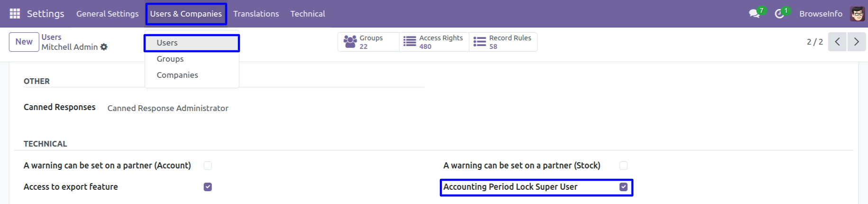Select Companies from the dropdown menu

pyautogui.click(x=177, y=75)
